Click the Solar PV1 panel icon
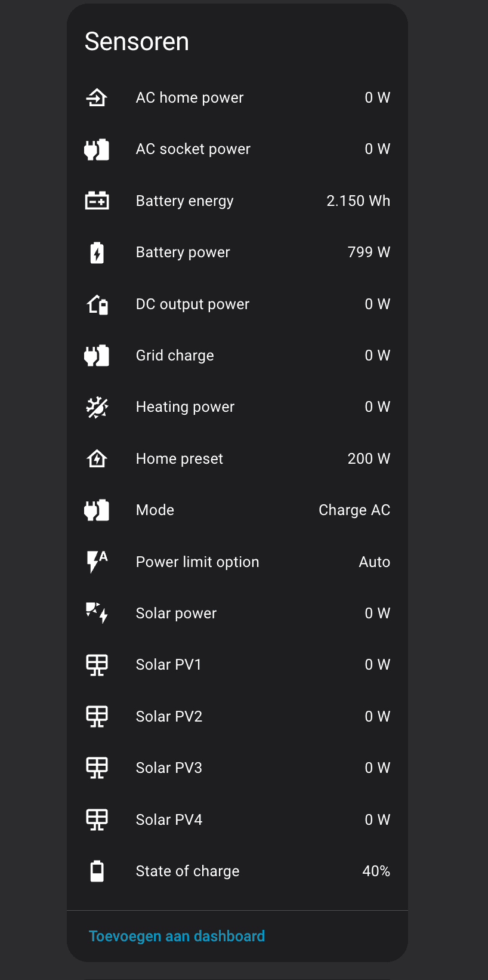The image size is (488, 980). (97, 665)
